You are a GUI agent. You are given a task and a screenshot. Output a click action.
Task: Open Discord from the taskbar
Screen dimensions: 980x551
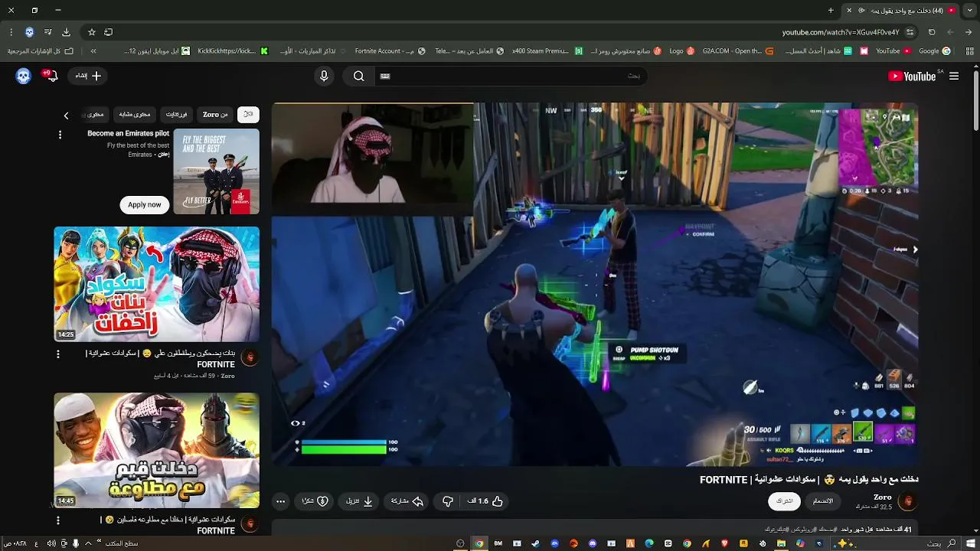point(593,543)
